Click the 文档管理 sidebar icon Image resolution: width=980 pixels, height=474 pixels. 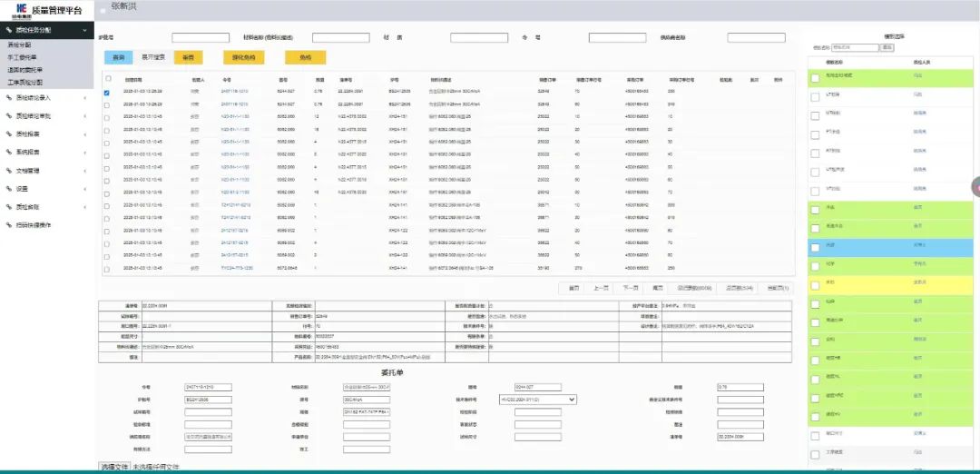click(x=9, y=170)
